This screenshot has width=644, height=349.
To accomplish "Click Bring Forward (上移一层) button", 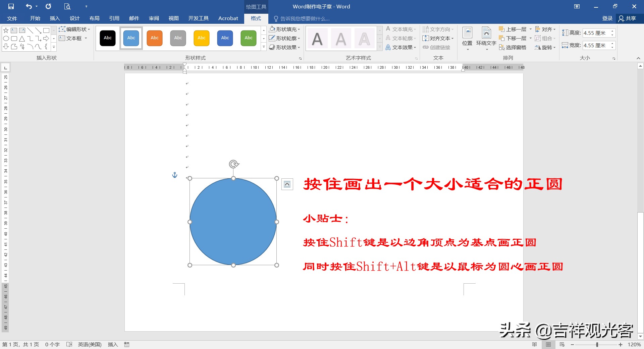I will [513, 29].
